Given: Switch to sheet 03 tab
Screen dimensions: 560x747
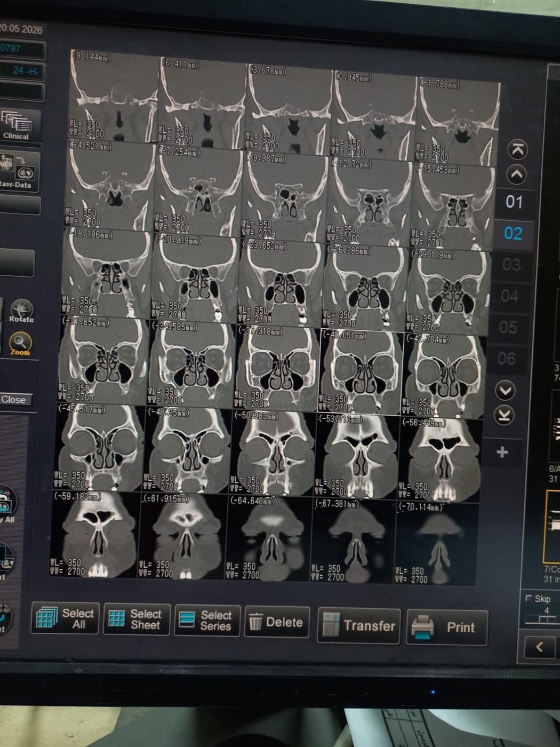Looking at the screenshot, I should pos(511,265).
